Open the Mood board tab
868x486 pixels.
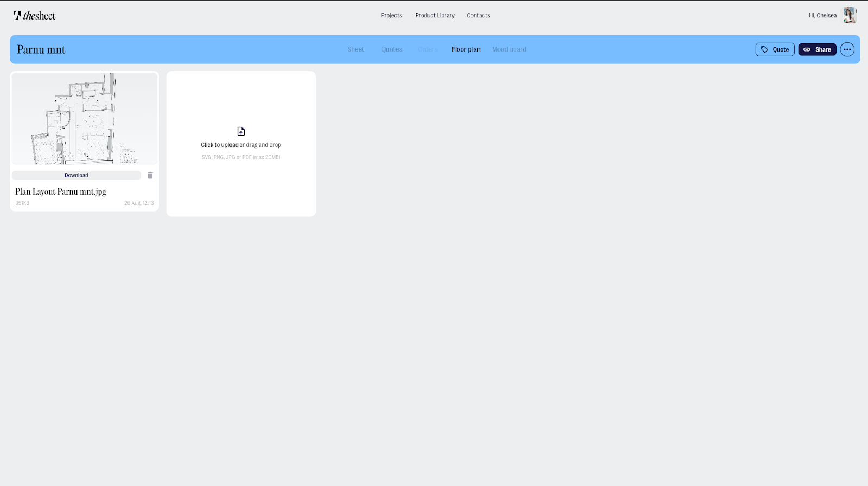coord(509,49)
